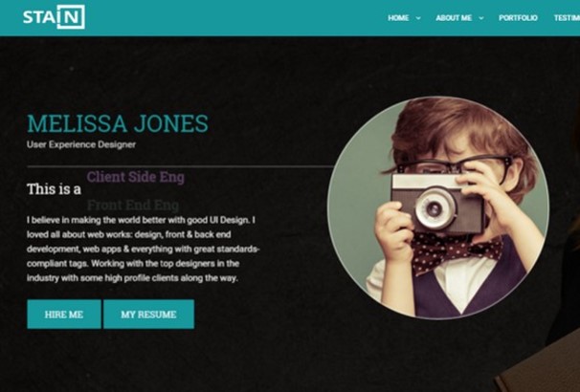Image resolution: width=580 pixels, height=392 pixels.
Task: Go to the PORTFOLIO section
Action: 518,18
